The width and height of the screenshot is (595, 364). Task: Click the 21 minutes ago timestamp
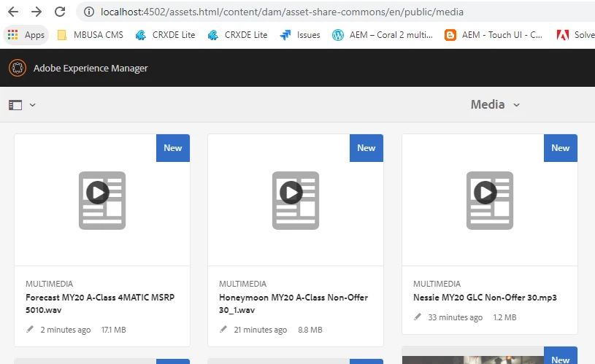pos(261,330)
